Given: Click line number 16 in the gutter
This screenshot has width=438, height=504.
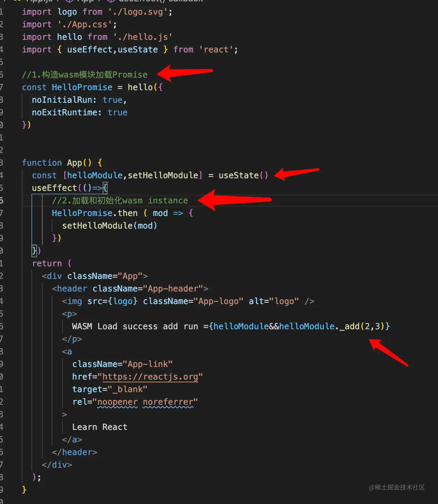Looking at the screenshot, I should click(x=2, y=200).
